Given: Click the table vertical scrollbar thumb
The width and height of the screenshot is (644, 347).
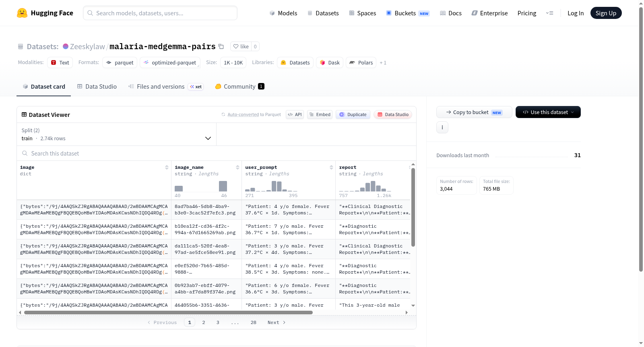Looking at the screenshot, I should coord(413,207).
